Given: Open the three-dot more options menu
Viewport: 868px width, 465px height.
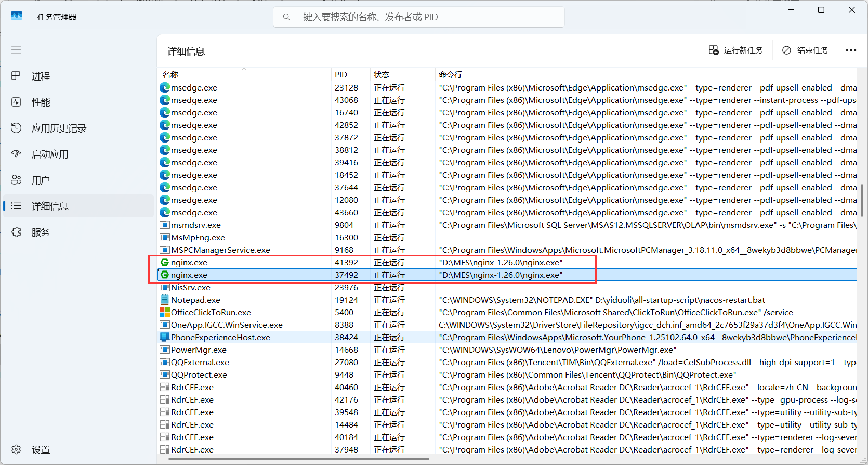Looking at the screenshot, I should (851, 50).
